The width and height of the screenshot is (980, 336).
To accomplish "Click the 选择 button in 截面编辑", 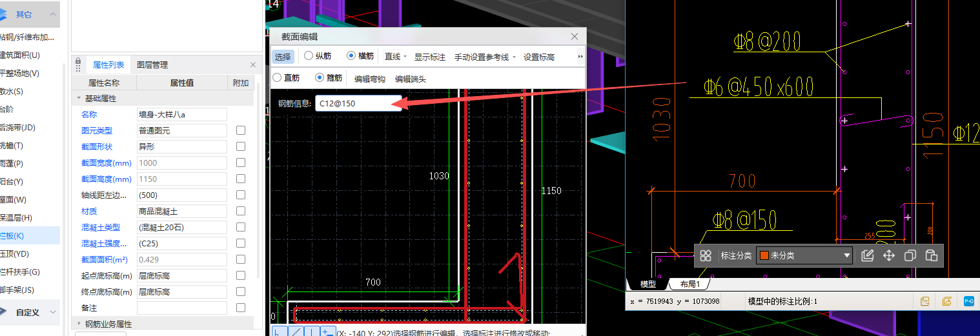I will [283, 57].
